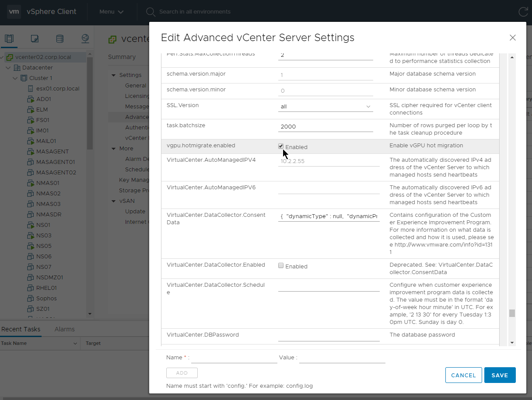The height and width of the screenshot is (400, 532).
Task: Click the global search magnifier icon
Action: point(150,12)
